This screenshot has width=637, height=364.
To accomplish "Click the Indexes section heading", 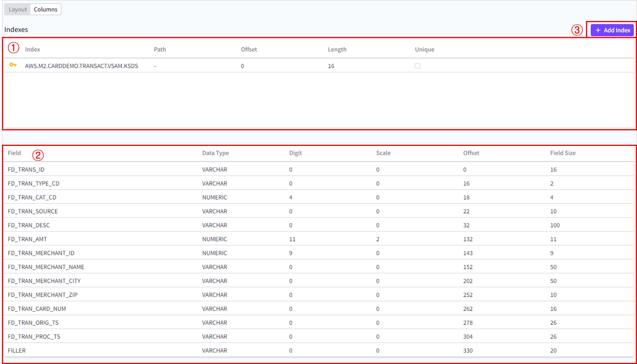I will (16, 29).
